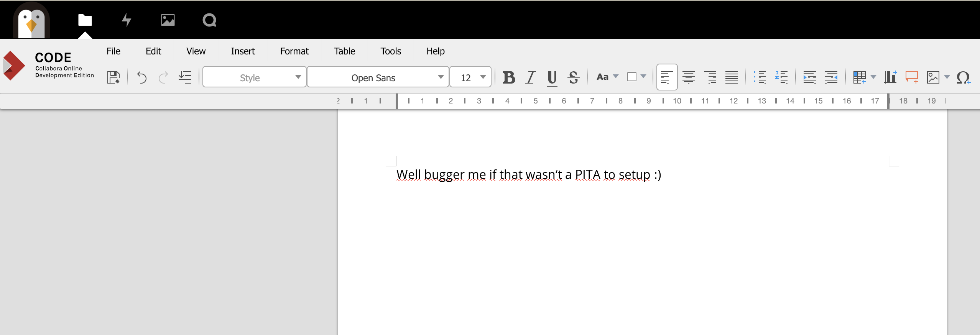Expand the Open Sans font list
Viewport: 980px width, 335px height.
click(441, 77)
